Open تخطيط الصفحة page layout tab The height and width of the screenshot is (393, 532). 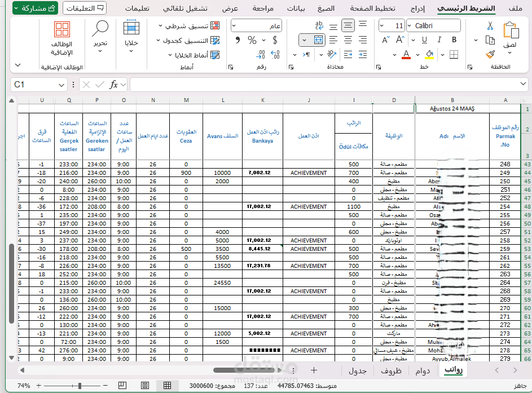[372, 8]
